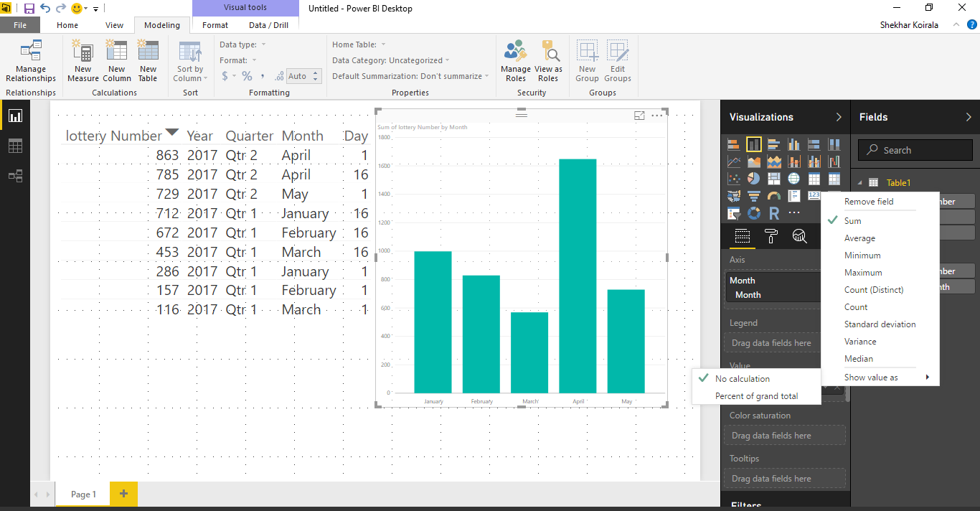Select the filled map visual
Screen dimensions: 980x511
[733, 196]
